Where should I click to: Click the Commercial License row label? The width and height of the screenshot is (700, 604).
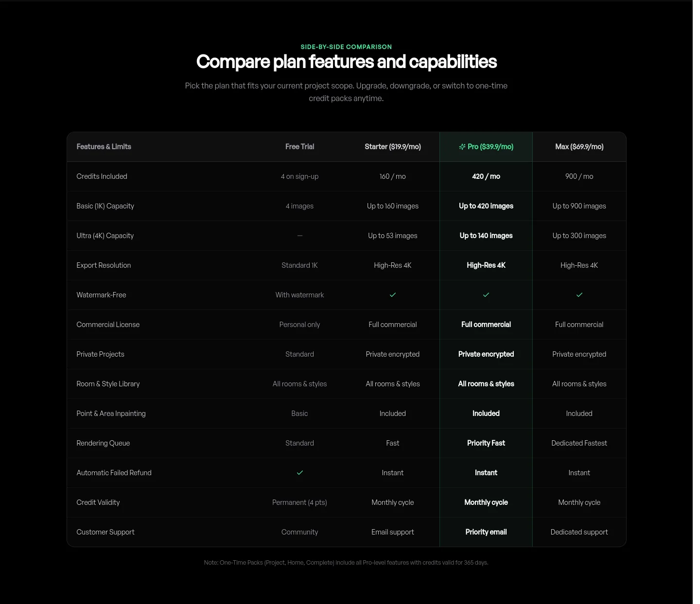point(108,325)
